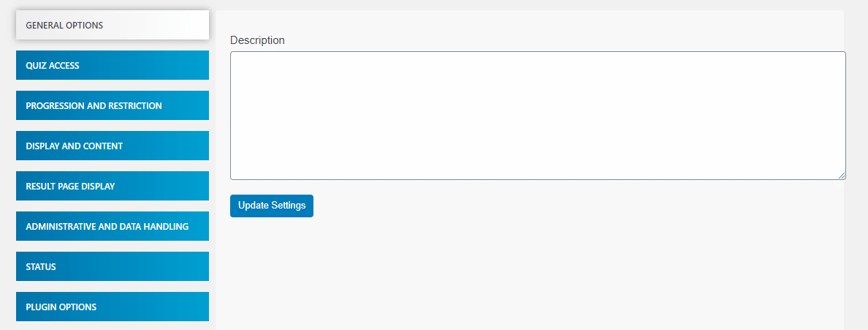Select the General Options tab
The image size is (868, 330).
tap(113, 25)
